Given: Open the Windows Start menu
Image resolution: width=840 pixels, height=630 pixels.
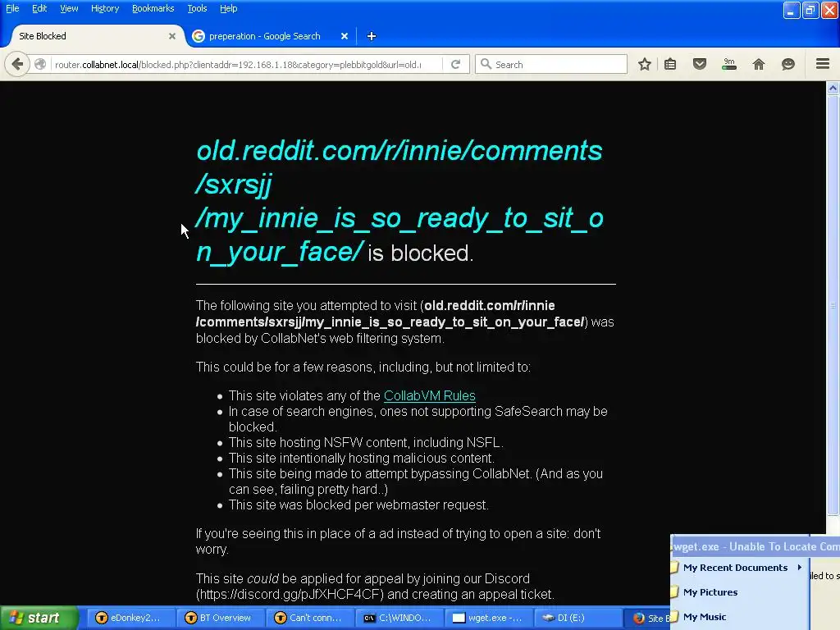Looking at the screenshot, I should tap(39, 618).
